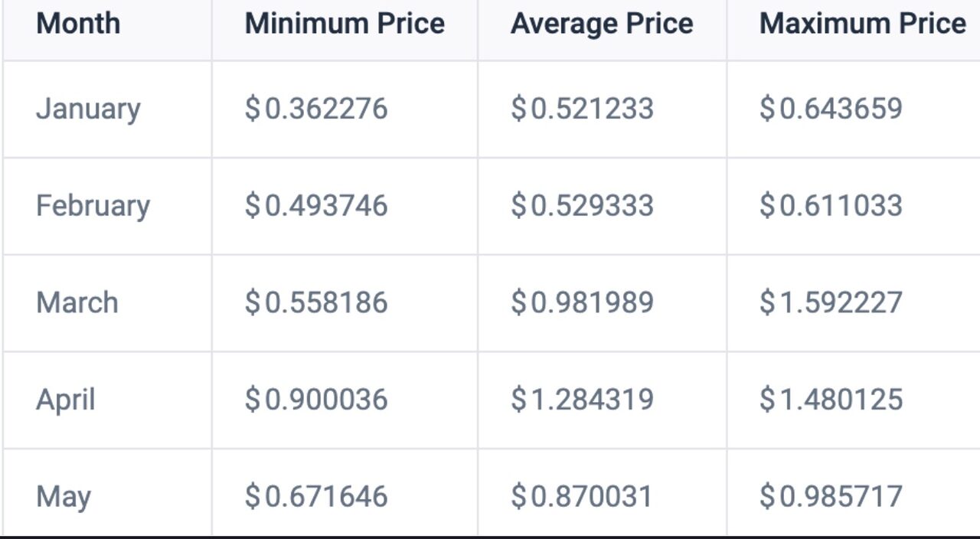980x539 pixels.
Task: Select the February row label
Action: (93, 206)
